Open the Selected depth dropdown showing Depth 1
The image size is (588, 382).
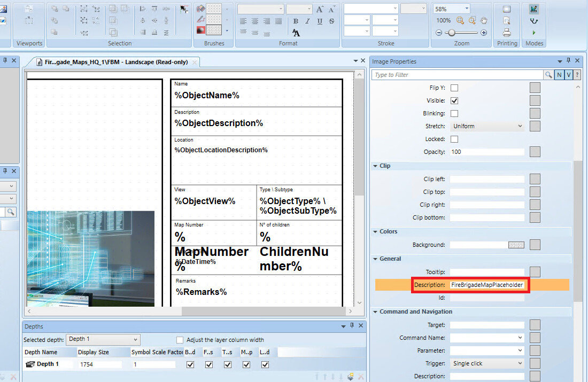click(103, 339)
